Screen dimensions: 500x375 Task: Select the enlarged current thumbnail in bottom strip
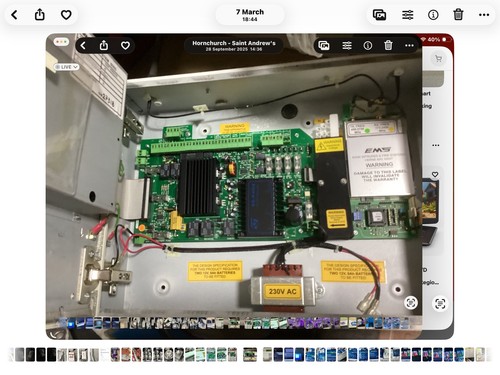click(x=250, y=354)
